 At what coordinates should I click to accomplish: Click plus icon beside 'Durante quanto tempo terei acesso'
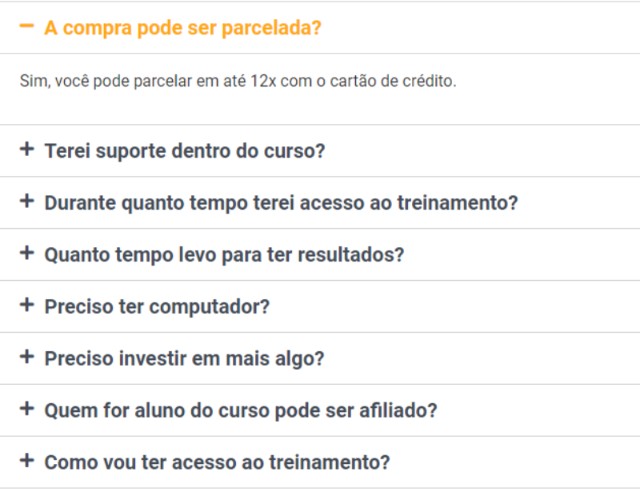[27, 201]
